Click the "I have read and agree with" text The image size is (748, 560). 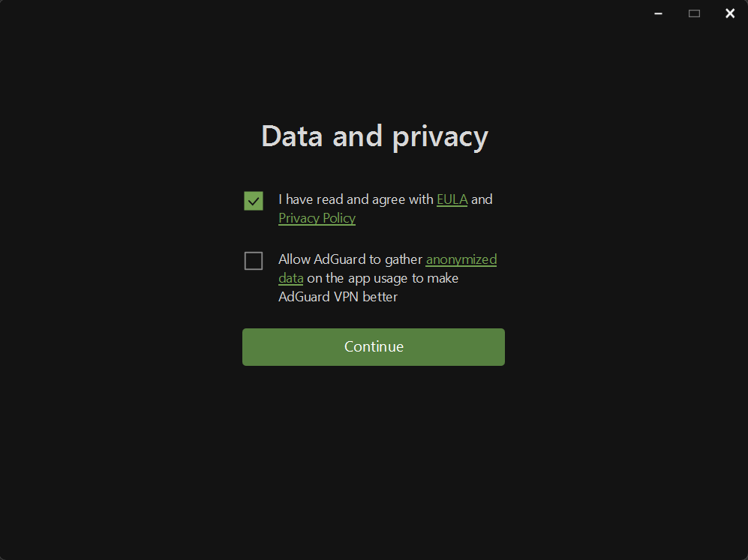pyautogui.click(x=356, y=199)
